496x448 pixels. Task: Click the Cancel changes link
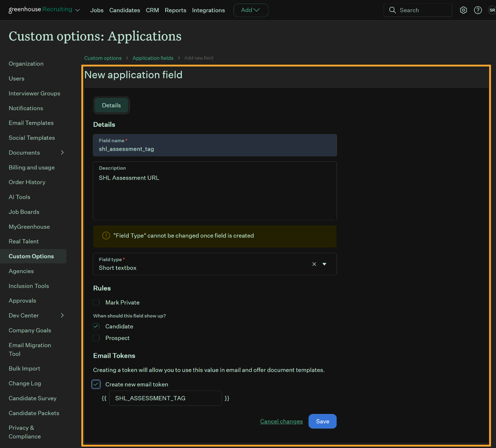coord(281,421)
